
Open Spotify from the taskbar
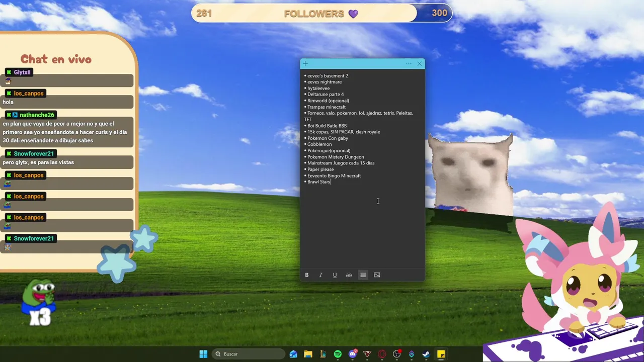338,354
